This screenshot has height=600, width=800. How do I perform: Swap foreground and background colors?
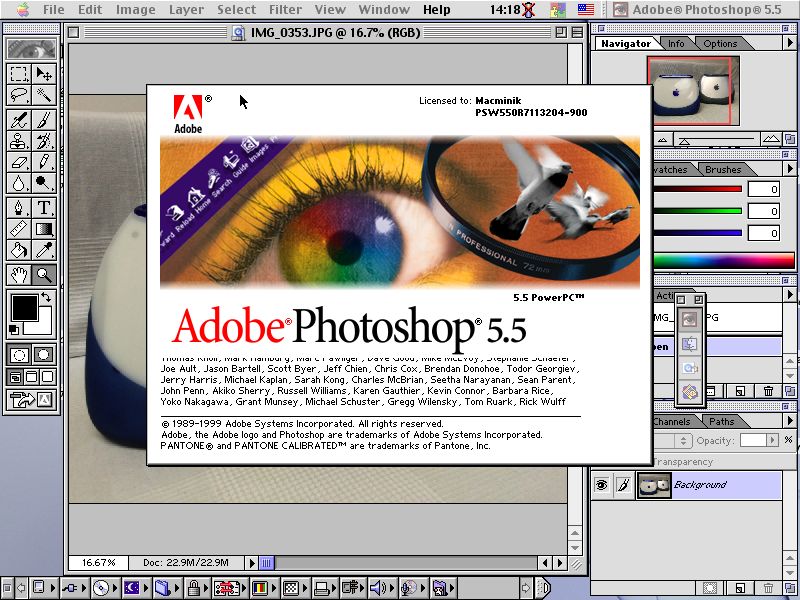point(46,296)
